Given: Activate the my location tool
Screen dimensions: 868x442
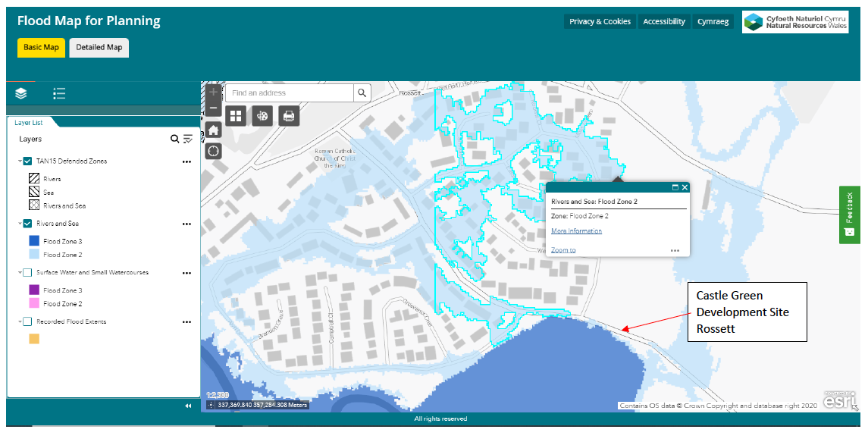Looking at the screenshot, I should point(213,151).
